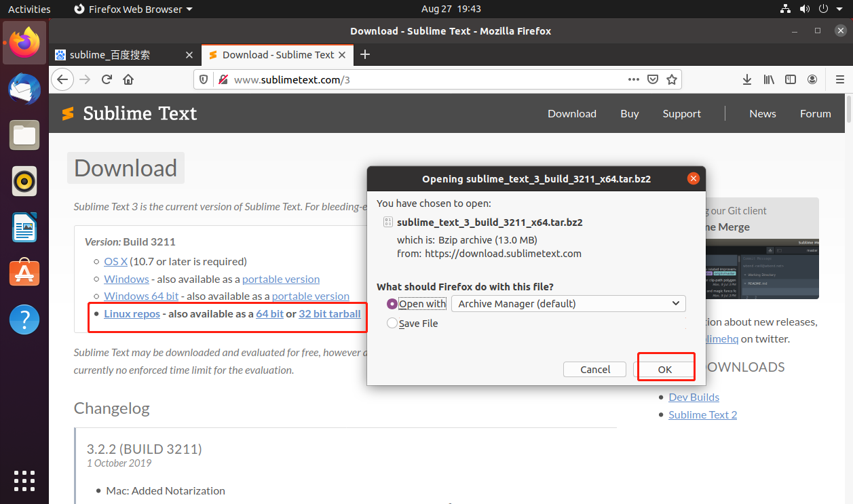This screenshot has width=853, height=504.
Task: Open page actions three-dot menu
Action: click(634, 79)
